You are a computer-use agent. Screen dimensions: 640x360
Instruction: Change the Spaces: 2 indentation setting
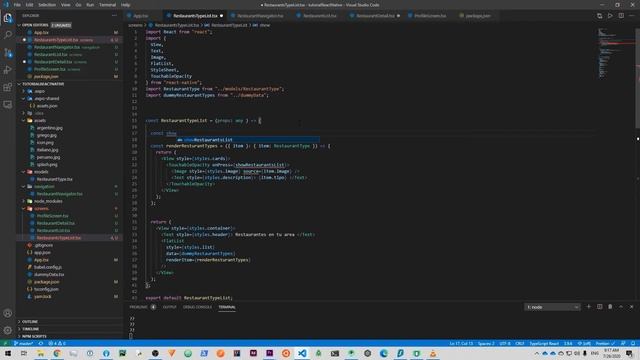486,343
